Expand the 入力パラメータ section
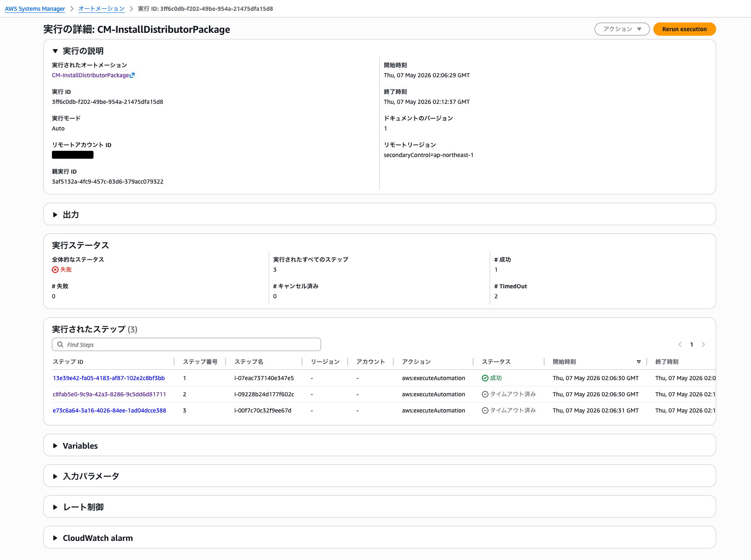 point(55,476)
